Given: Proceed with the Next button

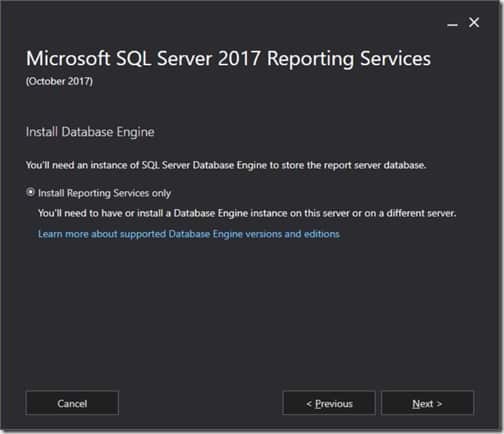Looking at the screenshot, I should tap(427, 403).
